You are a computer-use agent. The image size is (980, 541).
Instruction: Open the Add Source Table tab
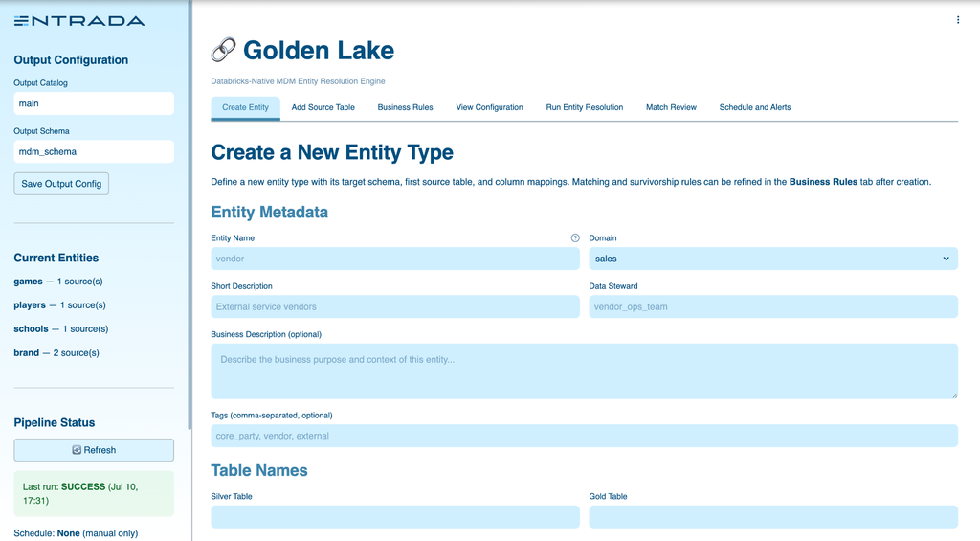(x=323, y=107)
